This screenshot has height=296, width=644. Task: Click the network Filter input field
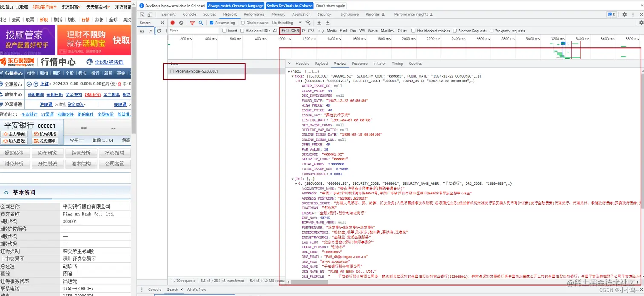[194, 31]
